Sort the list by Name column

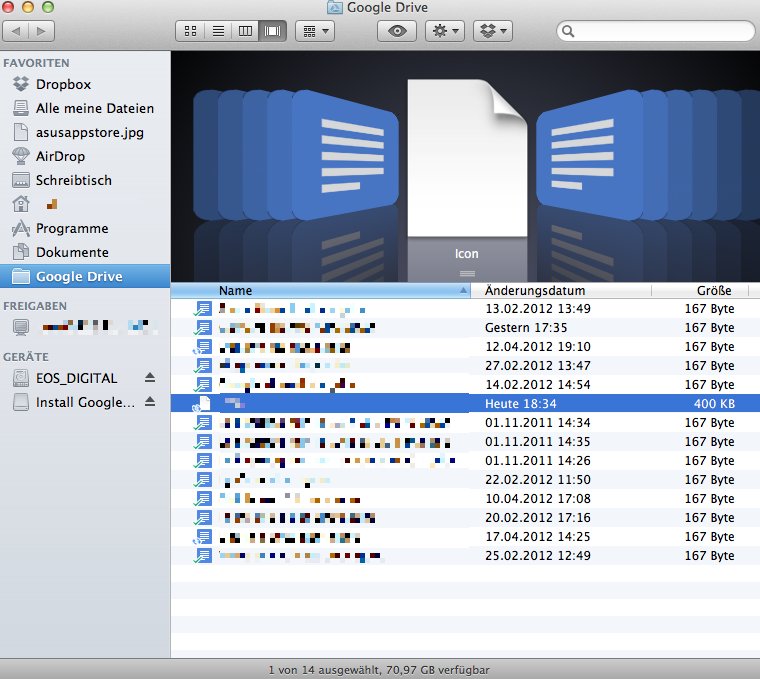click(x=320, y=290)
